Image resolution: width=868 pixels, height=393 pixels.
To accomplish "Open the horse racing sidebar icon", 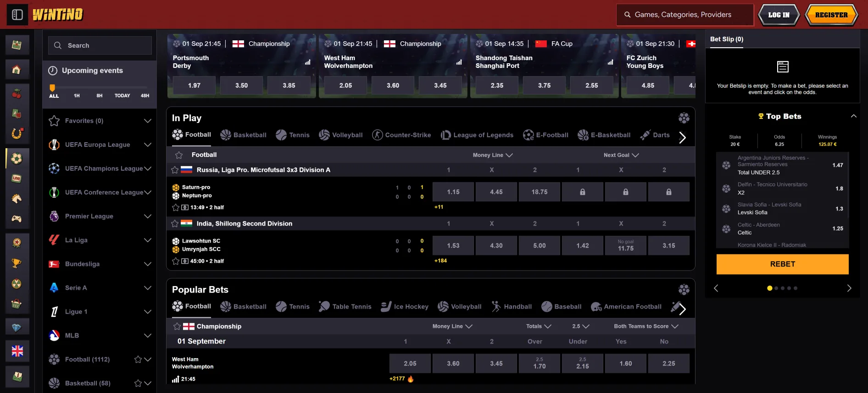I will point(17,199).
